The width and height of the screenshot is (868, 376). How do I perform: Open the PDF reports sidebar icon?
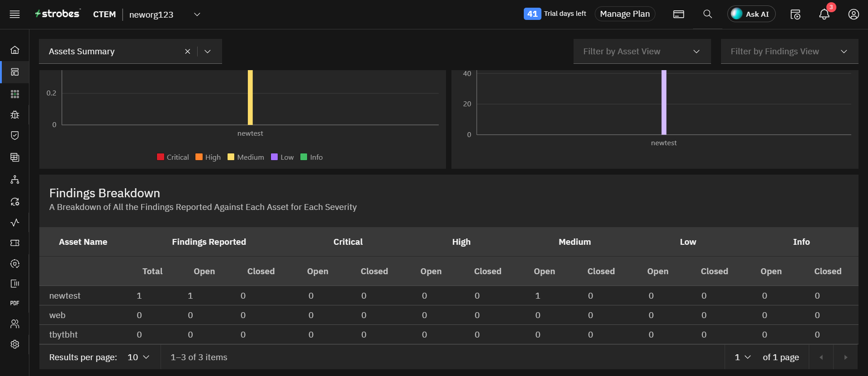tap(15, 303)
